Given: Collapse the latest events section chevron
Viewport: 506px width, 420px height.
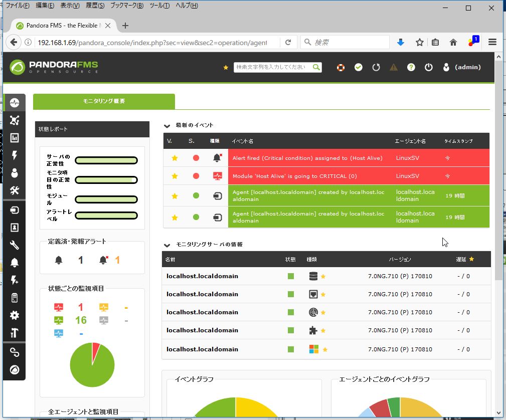Looking at the screenshot, I should 167,126.
